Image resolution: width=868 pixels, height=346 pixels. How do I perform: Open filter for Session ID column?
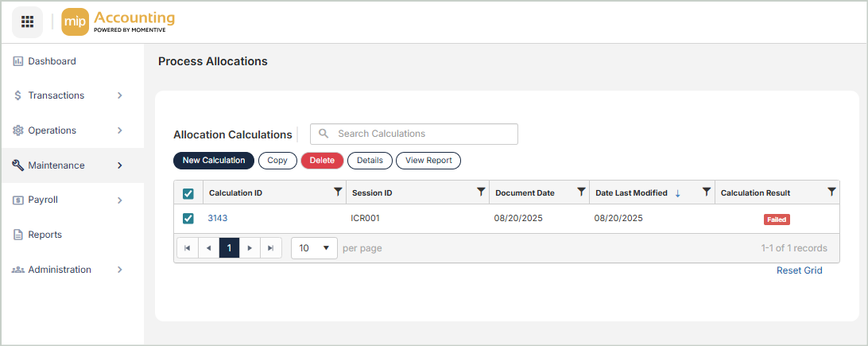tap(480, 192)
